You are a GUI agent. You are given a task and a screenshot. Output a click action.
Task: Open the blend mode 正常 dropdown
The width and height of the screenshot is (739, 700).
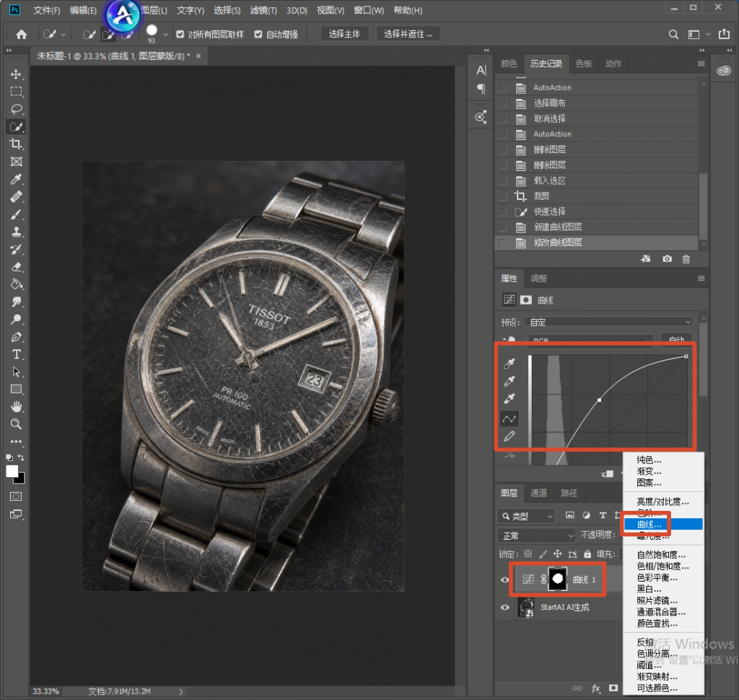coord(536,535)
